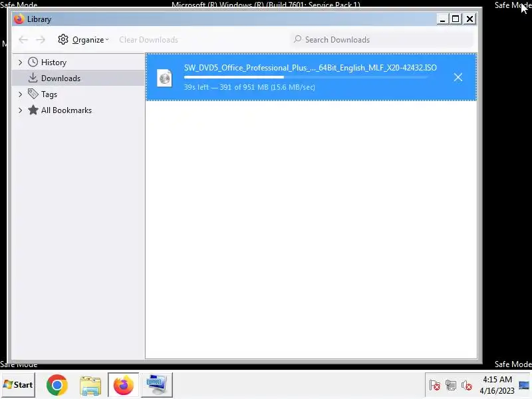
Task: Focus the Search Downloads field
Action: [382, 40]
